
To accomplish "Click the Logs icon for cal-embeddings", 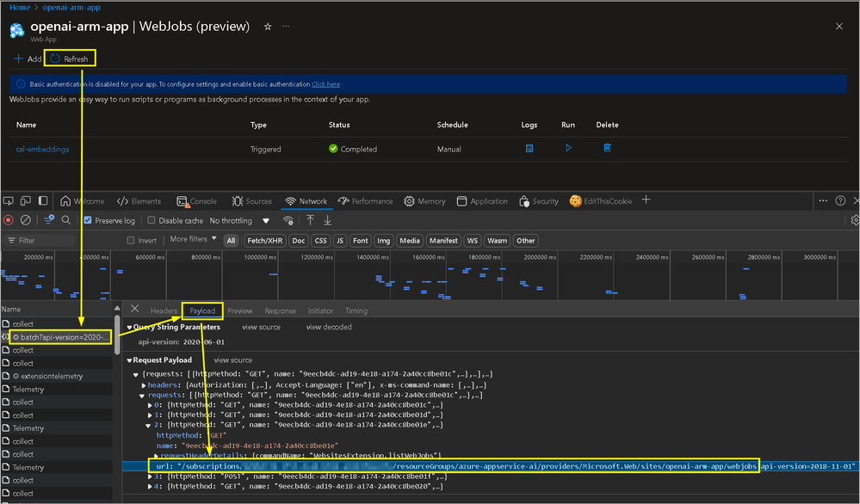I will coord(529,148).
